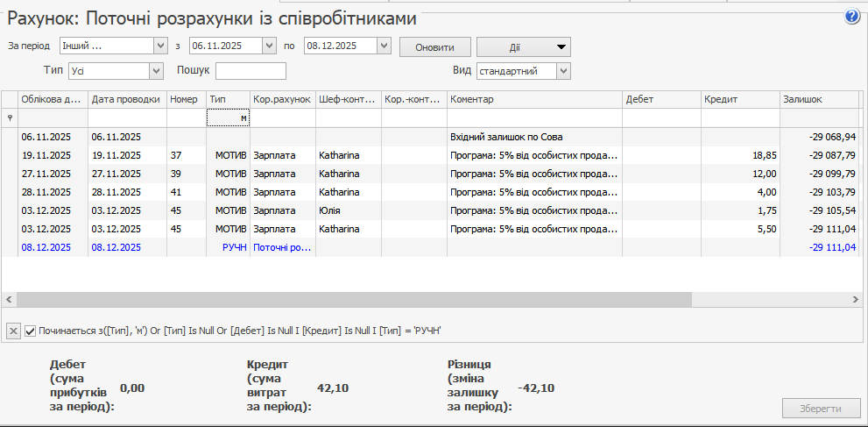Sort by the 'Кредит' column header

pos(738,100)
